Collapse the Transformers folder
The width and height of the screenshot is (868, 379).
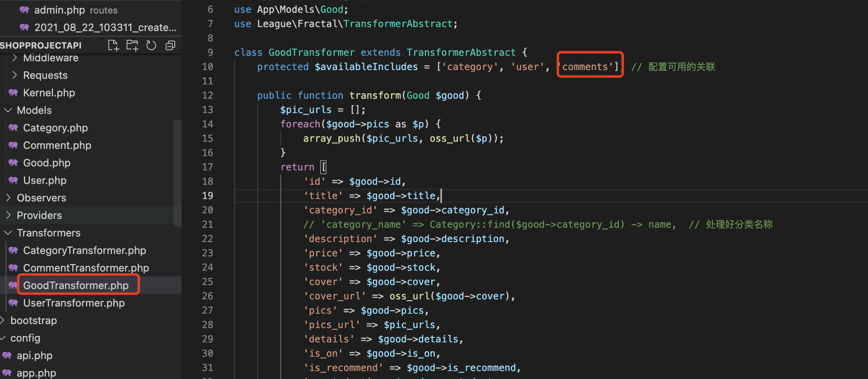(8, 233)
